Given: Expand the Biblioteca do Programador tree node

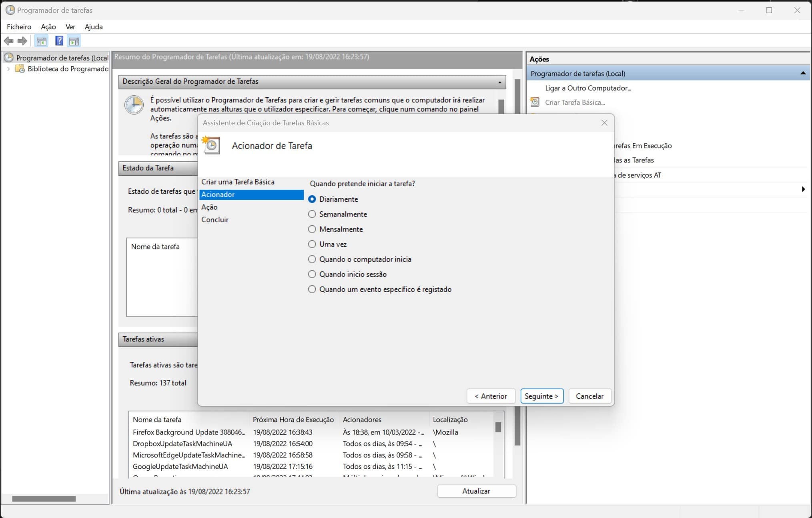Looking at the screenshot, I should (x=8, y=69).
